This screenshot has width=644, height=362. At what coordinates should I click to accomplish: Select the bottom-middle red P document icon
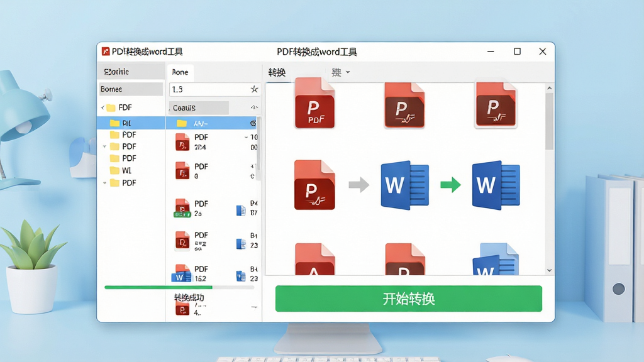point(405,259)
